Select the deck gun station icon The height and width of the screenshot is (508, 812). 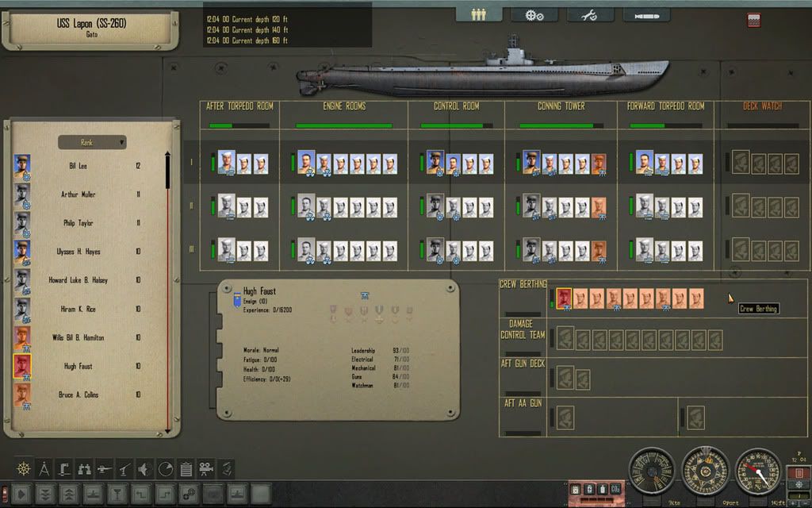tap(105, 469)
